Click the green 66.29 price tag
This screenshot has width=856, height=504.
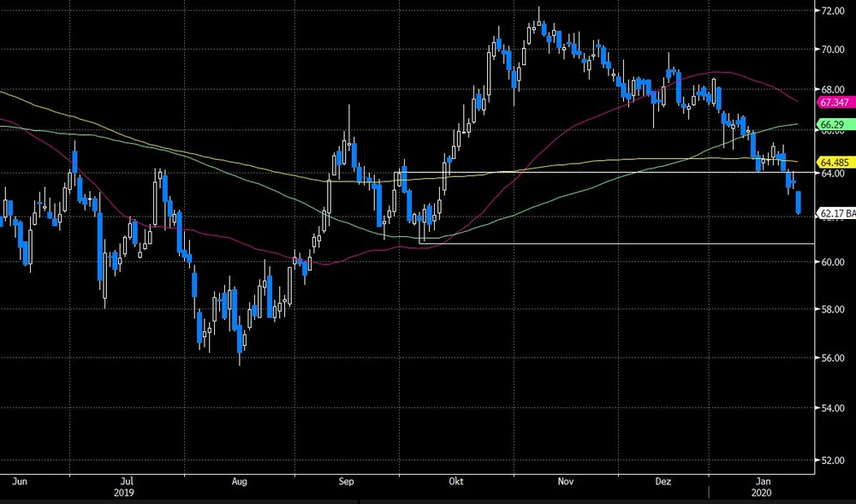(833, 125)
